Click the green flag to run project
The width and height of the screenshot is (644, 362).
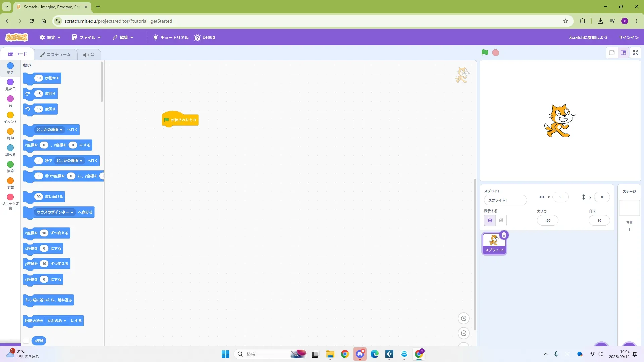(485, 53)
